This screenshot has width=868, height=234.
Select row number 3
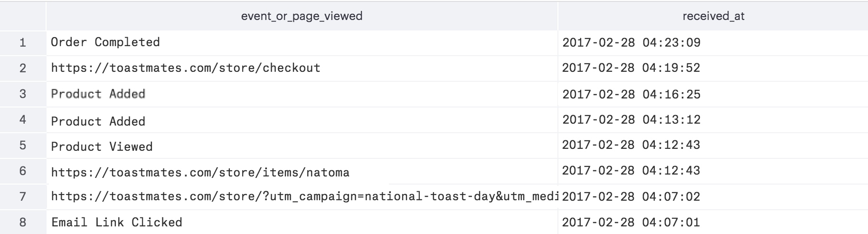pyautogui.click(x=23, y=94)
